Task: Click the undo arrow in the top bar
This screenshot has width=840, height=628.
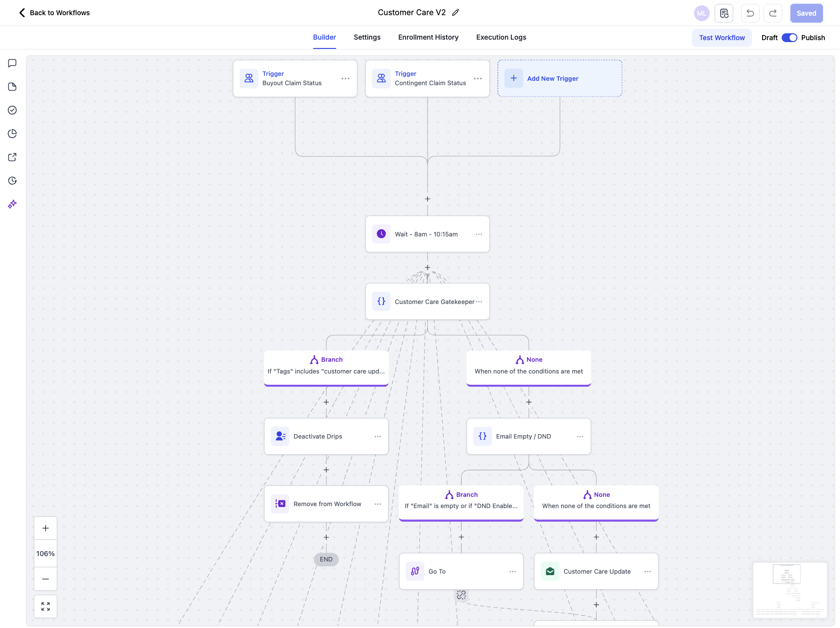Action: click(750, 13)
